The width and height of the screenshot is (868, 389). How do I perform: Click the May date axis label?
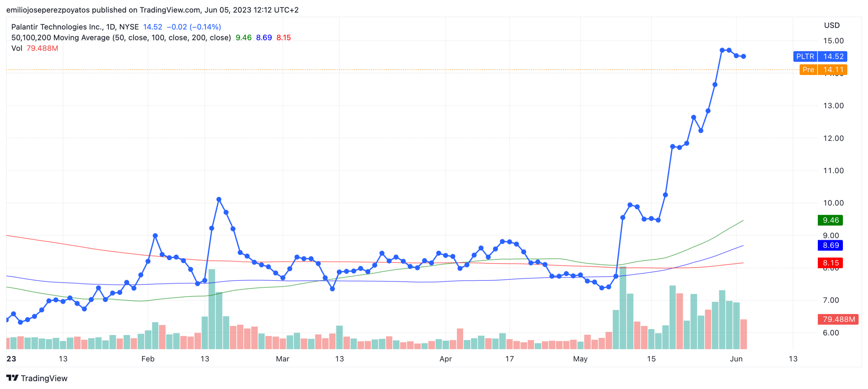click(580, 359)
